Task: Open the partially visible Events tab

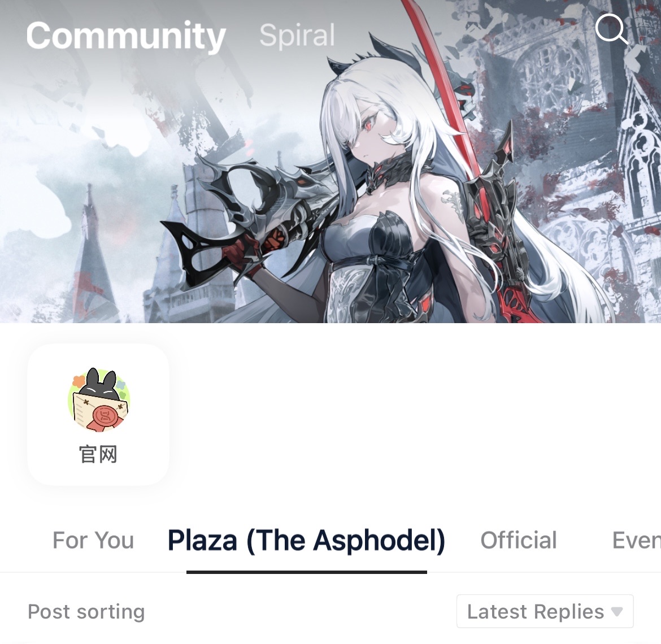Action: [636, 540]
